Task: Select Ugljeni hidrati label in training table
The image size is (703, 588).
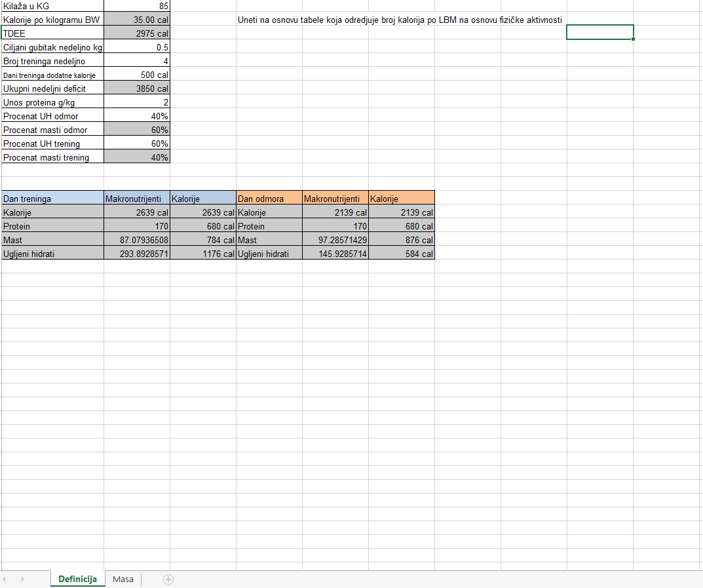Action: 52,254
